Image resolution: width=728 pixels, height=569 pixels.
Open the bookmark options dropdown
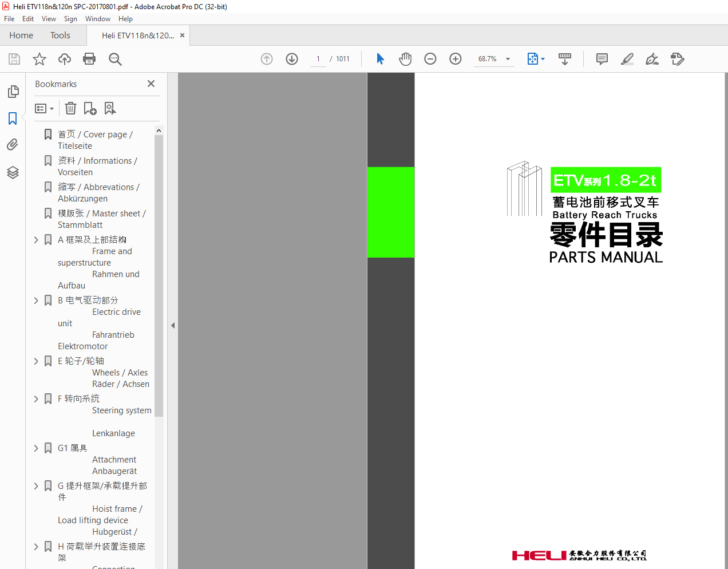coord(44,108)
